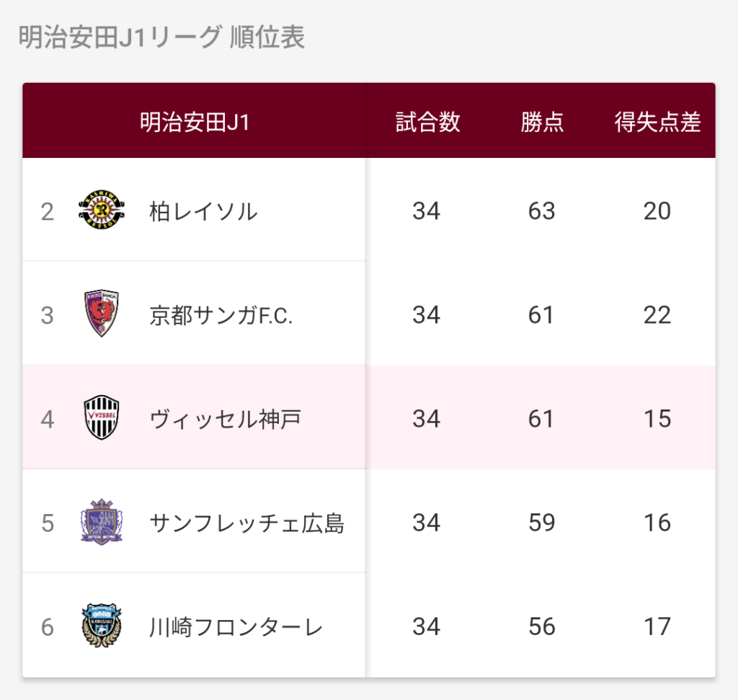The width and height of the screenshot is (738, 700).
Task: Click 川崎フロンターレ's 56 points value
Action: tap(541, 626)
